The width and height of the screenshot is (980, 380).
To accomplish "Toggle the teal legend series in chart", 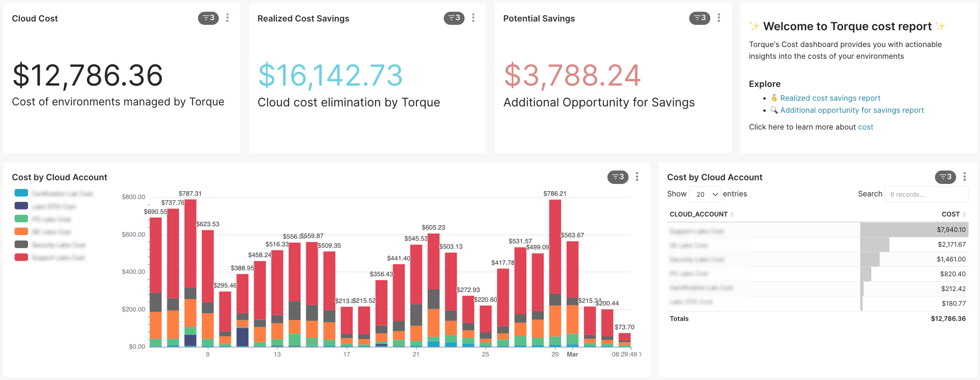I will point(21,194).
